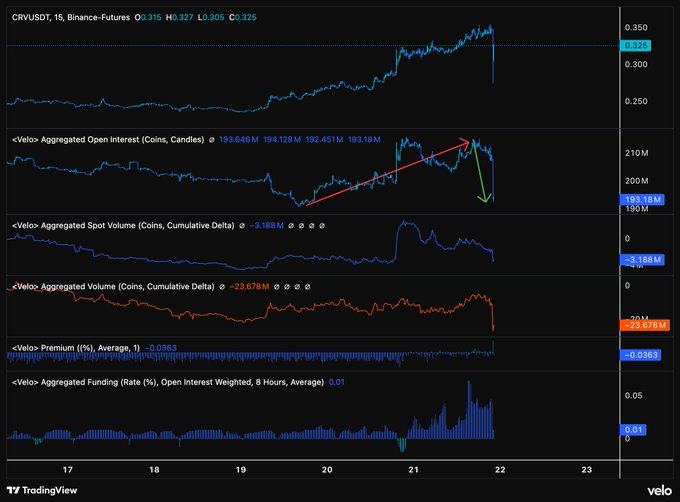Click the orange -23.678M axis label

[645, 325]
